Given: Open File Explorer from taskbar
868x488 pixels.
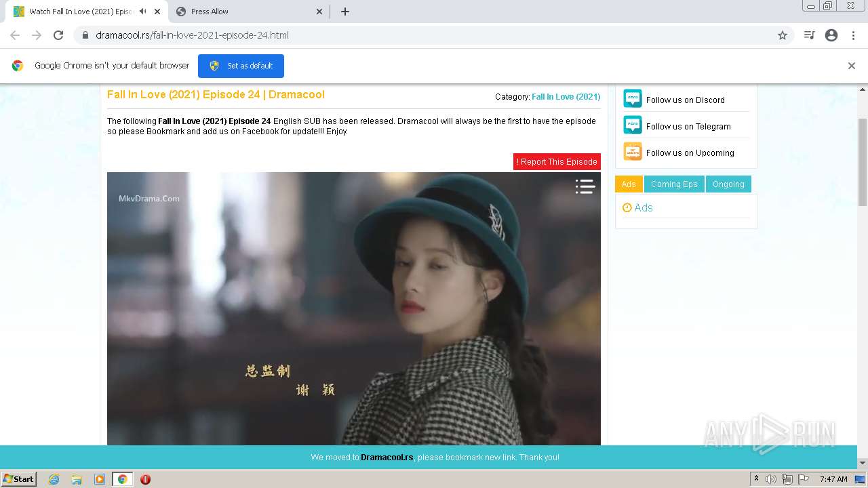Looking at the screenshot, I should pyautogui.click(x=77, y=479).
